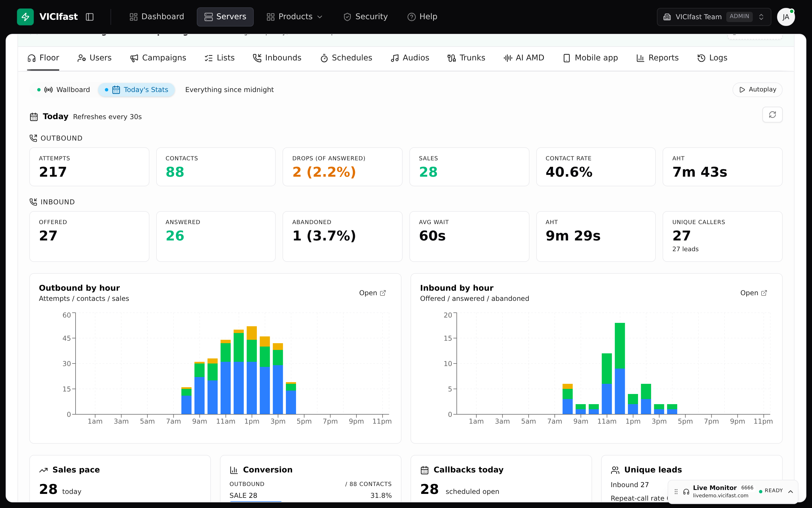Viewport: 812px width, 508px height.
Task: Switch to the Campaigns tab
Action: 158,58
